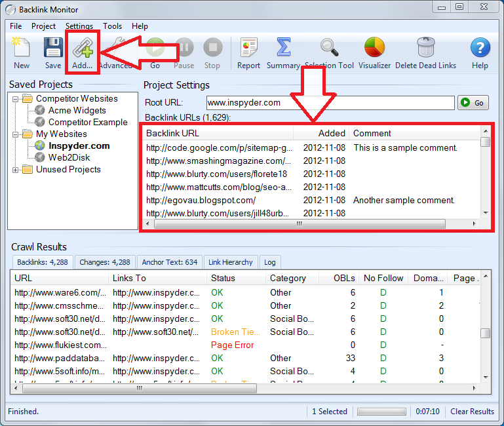
Task: Click the Delete Dead Links trash icon
Action: (x=425, y=47)
